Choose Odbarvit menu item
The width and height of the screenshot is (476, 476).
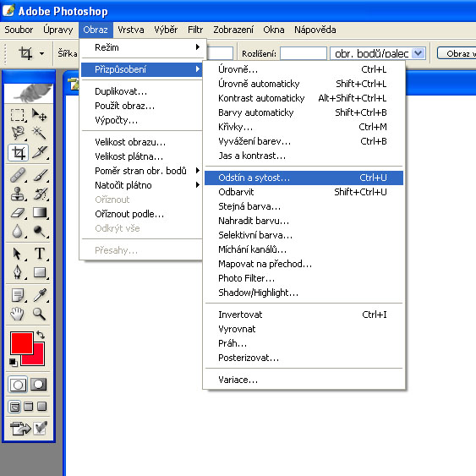[304, 192]
